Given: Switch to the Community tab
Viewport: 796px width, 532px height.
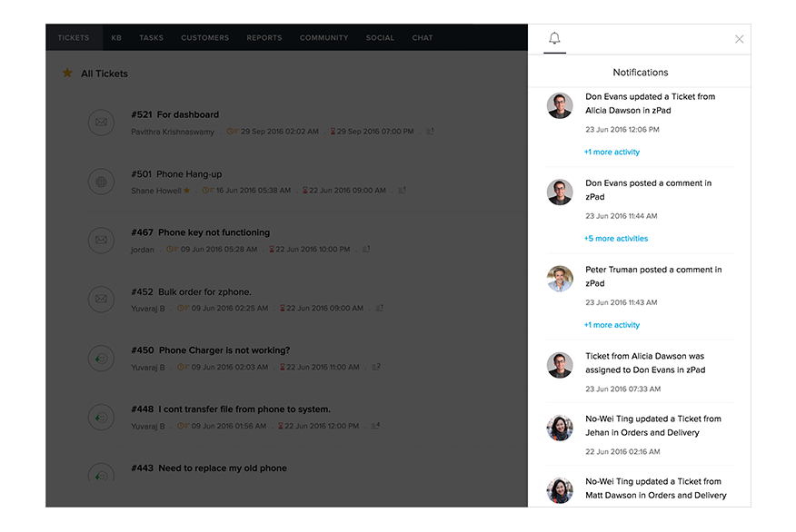Looking at the screenshot, I should coord(323,37).
